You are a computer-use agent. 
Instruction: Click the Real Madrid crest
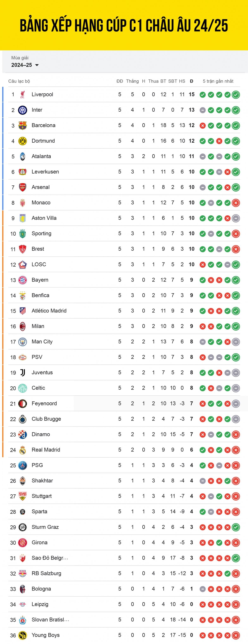tap(23, 450)
